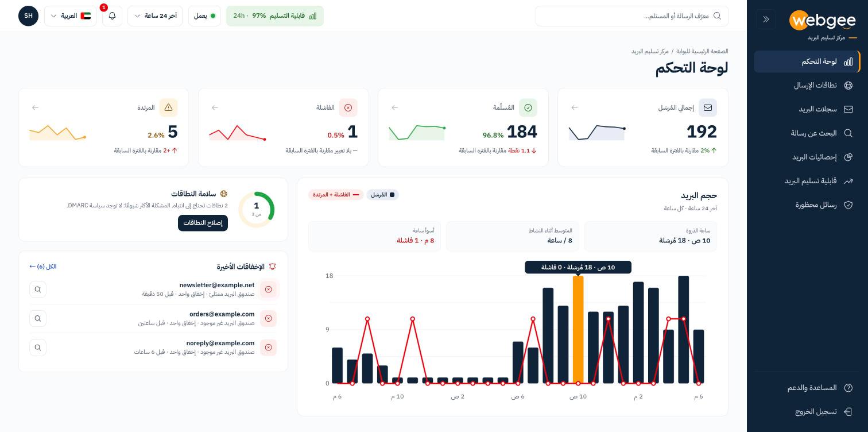Focus the message ID or recipient search field

(632, 16)
